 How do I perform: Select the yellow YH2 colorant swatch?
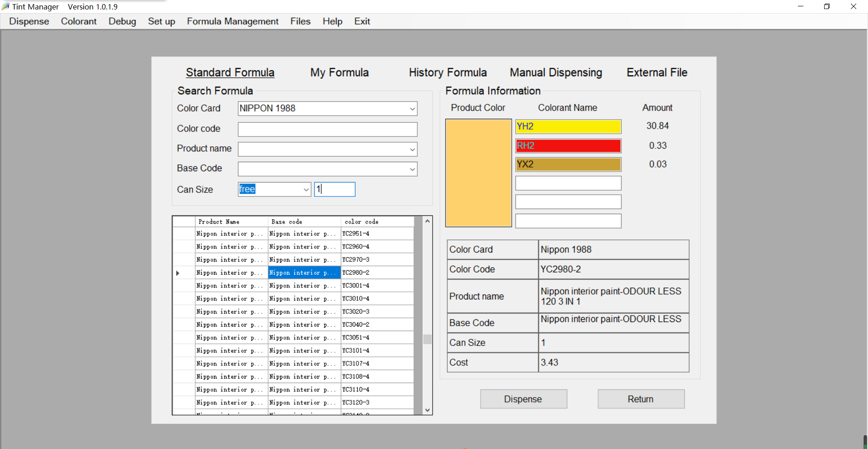coord(568,126)
